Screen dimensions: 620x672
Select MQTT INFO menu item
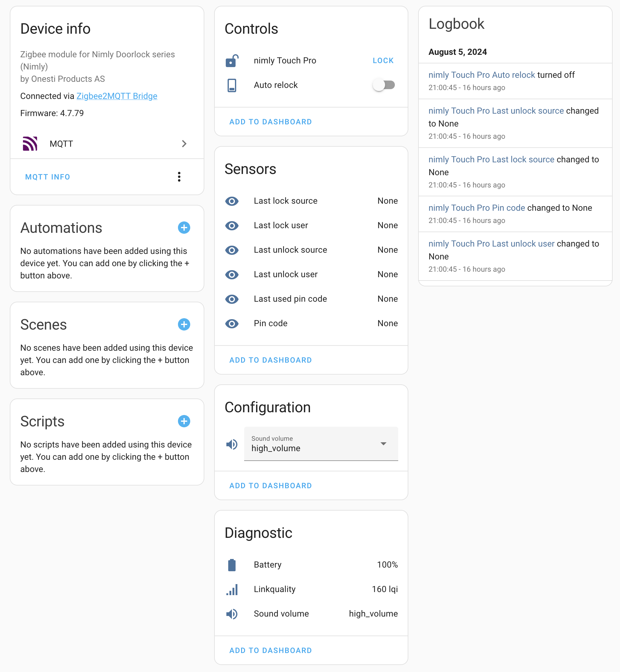click(x=47, y=177)
